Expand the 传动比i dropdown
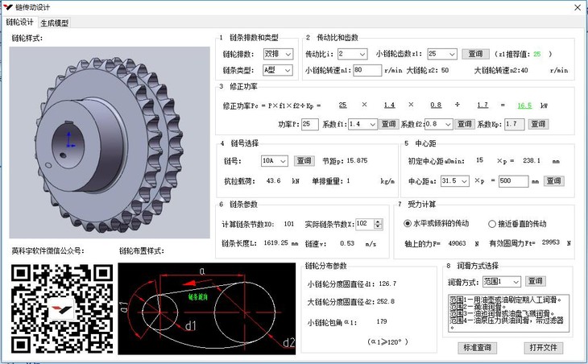The image size is (588, 364). (352, 54)
